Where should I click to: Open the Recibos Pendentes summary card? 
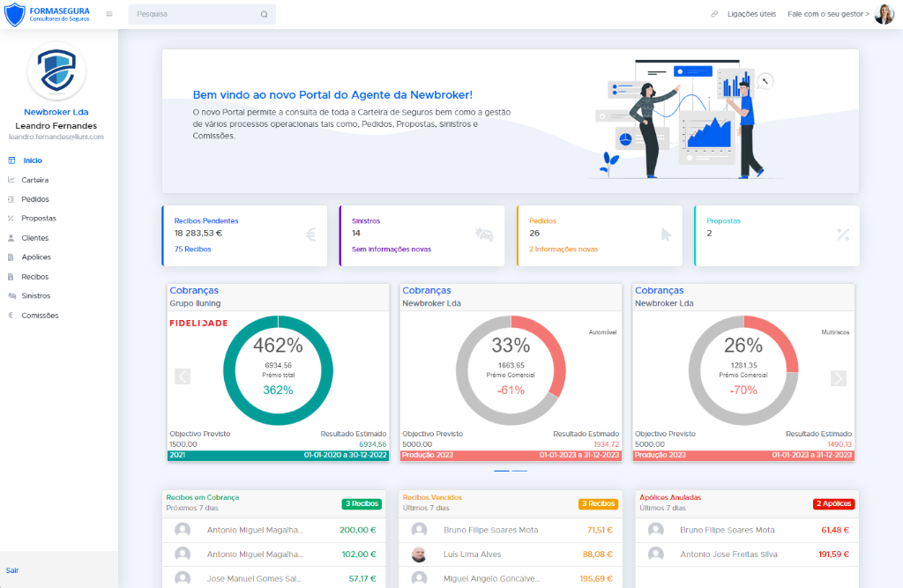coord(245,235)
